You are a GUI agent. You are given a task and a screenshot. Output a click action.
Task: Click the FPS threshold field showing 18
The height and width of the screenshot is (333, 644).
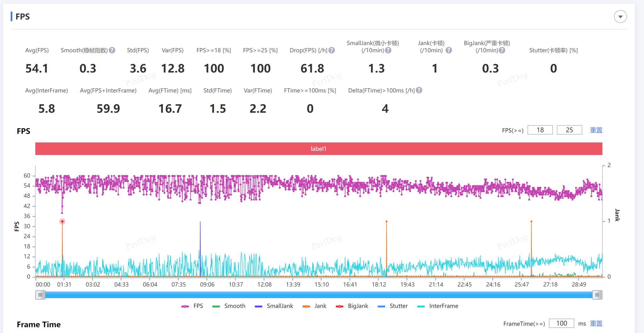point(540,130)
